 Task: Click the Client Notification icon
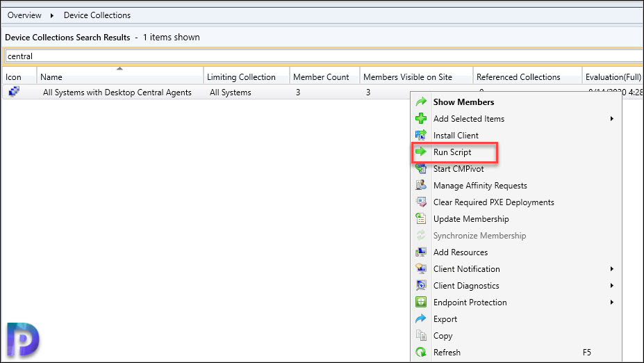421,269
